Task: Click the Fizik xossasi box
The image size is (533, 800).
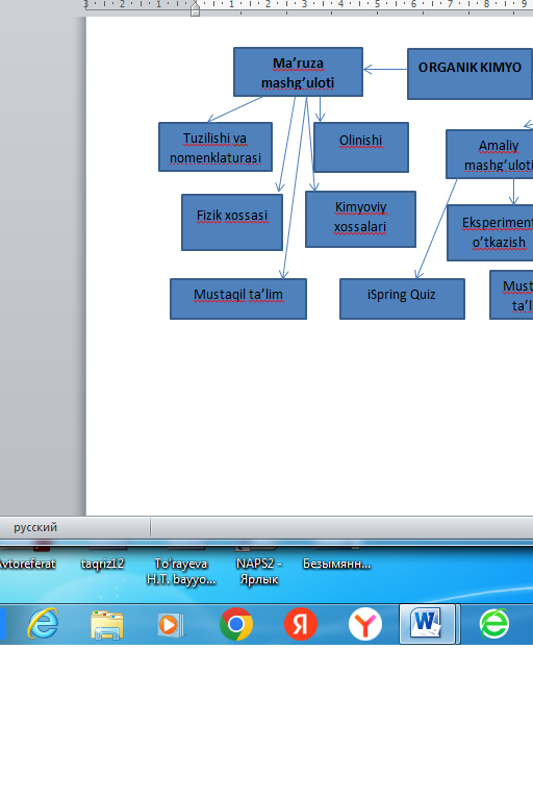Action: pyautogui.click(x=232, y=222)
